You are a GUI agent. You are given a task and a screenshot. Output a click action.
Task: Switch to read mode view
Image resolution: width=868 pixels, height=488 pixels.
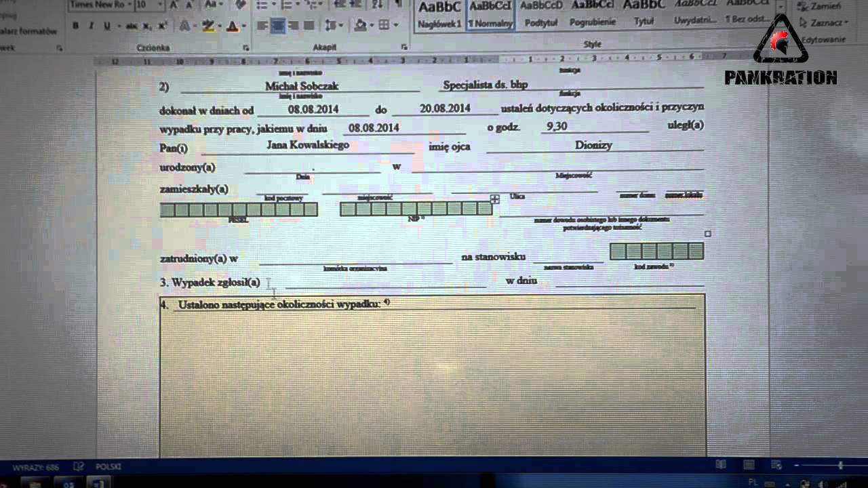[721, 465]
